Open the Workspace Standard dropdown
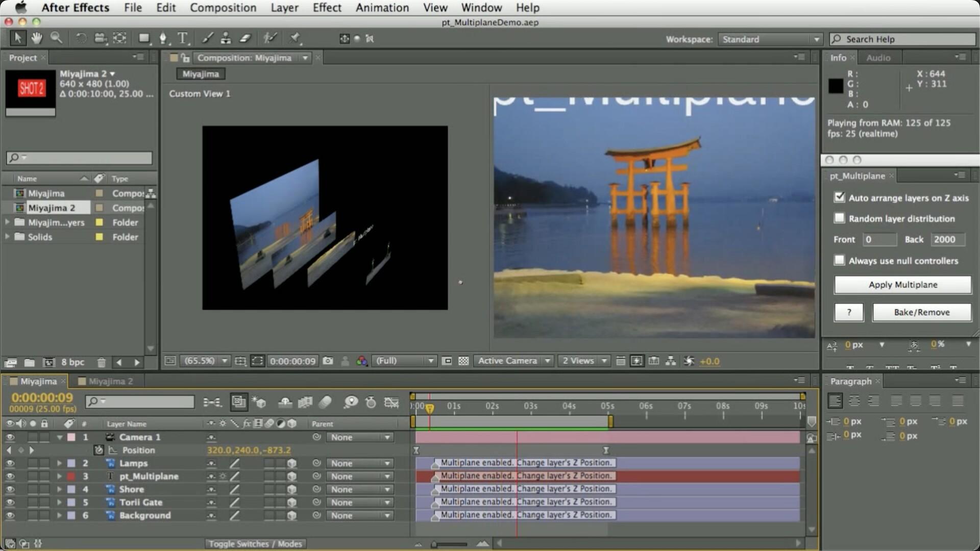This screenshot has height=551, width=980. click(770, 39)
